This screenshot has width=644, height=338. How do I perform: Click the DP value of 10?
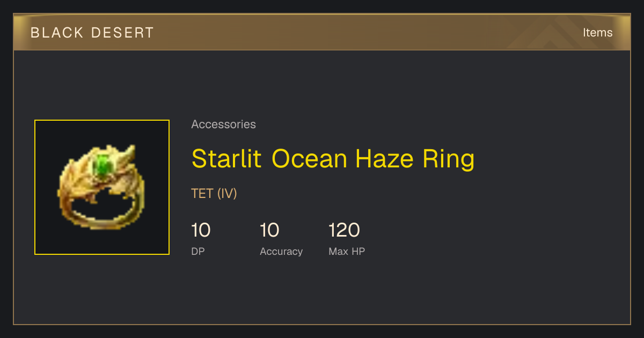[x=201, y=231]
